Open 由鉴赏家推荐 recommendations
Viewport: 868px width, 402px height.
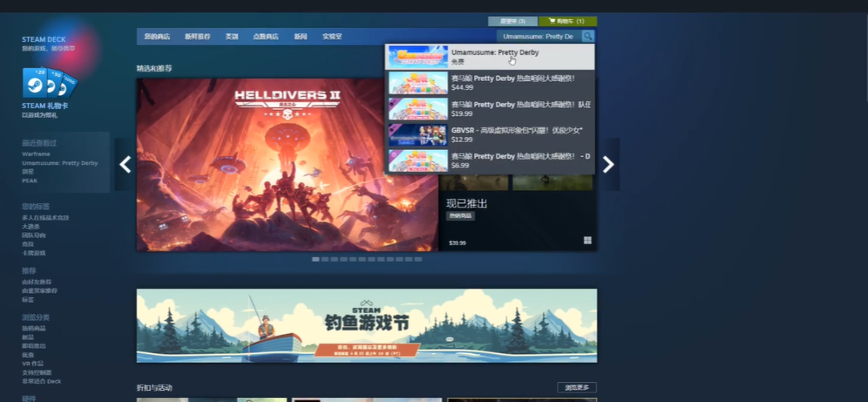[x=40, y=290]
